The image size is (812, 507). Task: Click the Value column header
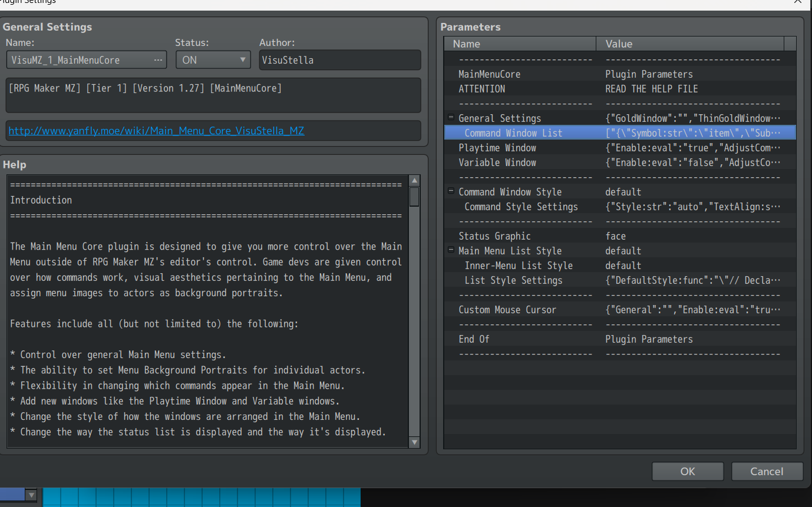click(691, 44)
